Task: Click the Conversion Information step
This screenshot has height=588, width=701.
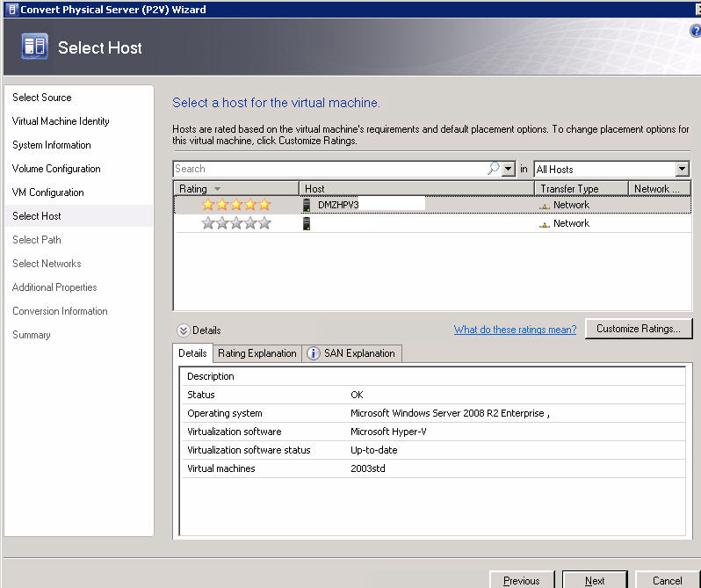Action: (60, 311)
